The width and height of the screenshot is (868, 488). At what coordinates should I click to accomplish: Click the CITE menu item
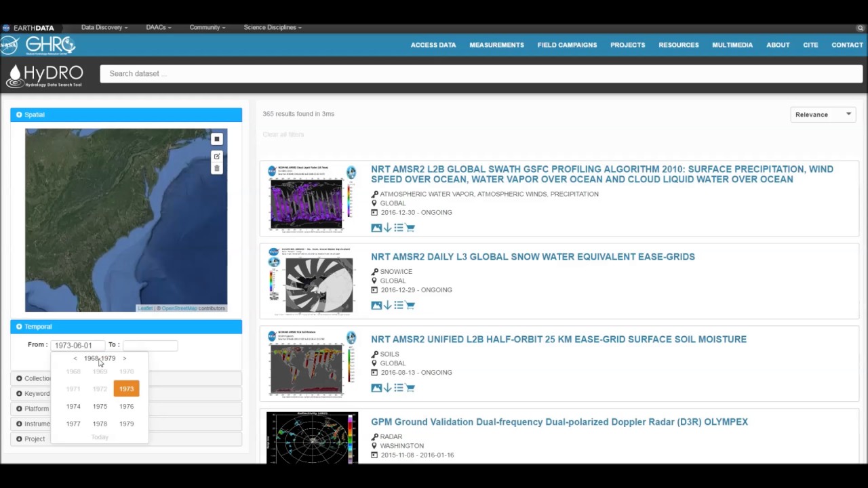(810, 45)
